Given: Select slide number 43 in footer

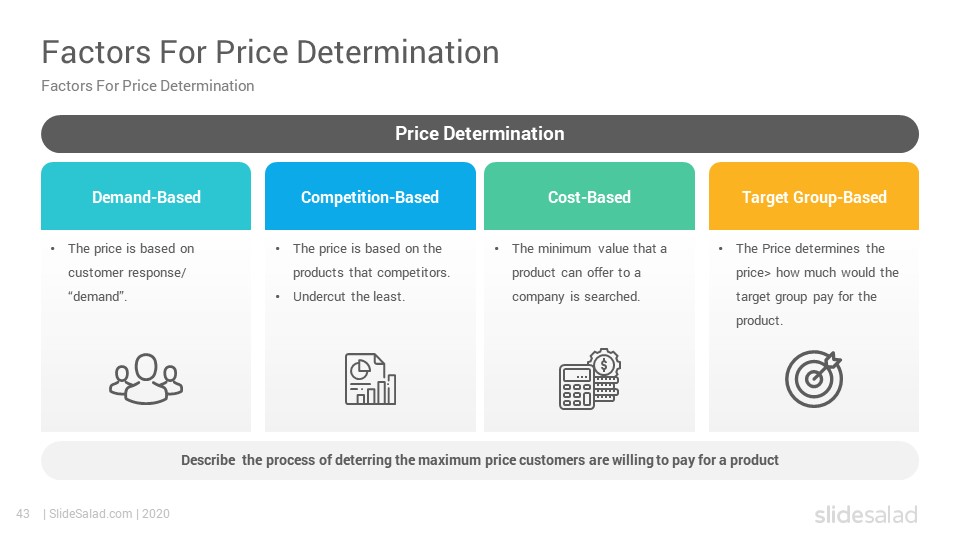Looking at the screenshot, I should pyautogui.click(x=23, y=514).
